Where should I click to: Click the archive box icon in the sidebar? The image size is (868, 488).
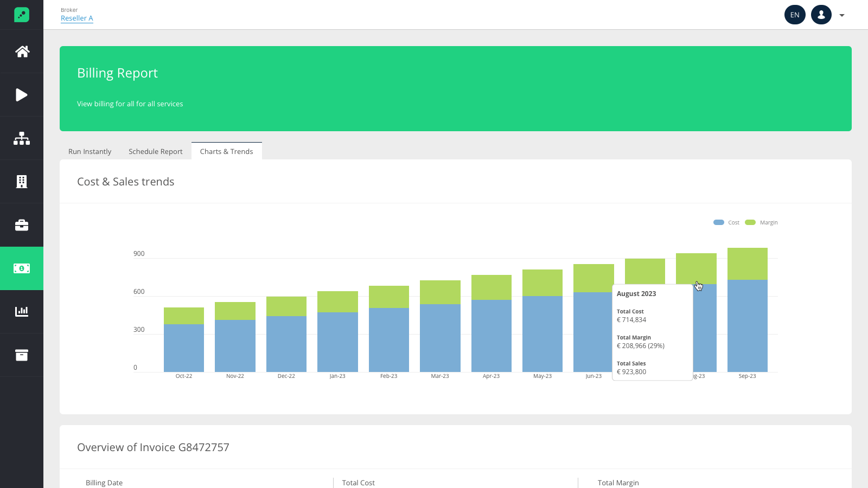pos(22,355)
